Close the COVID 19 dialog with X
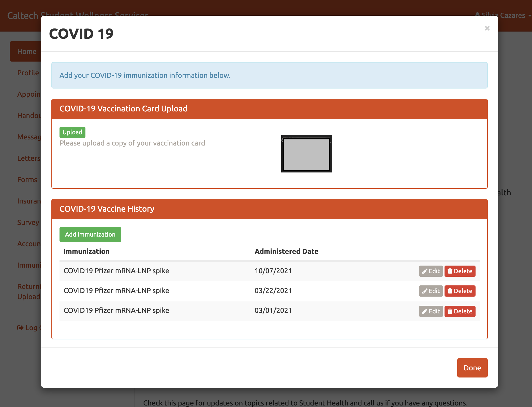Screen dimensions: 532x407 [x=487, y=28]
